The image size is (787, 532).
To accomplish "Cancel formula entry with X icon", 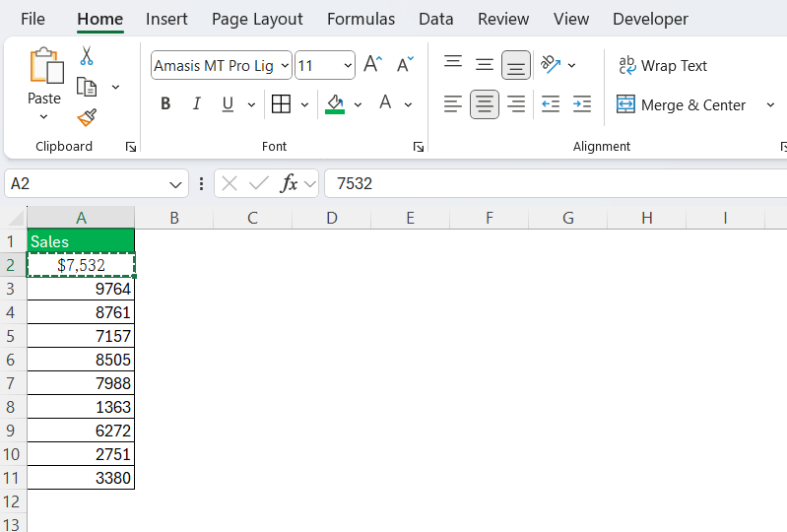I will click(x=230, y=183).
